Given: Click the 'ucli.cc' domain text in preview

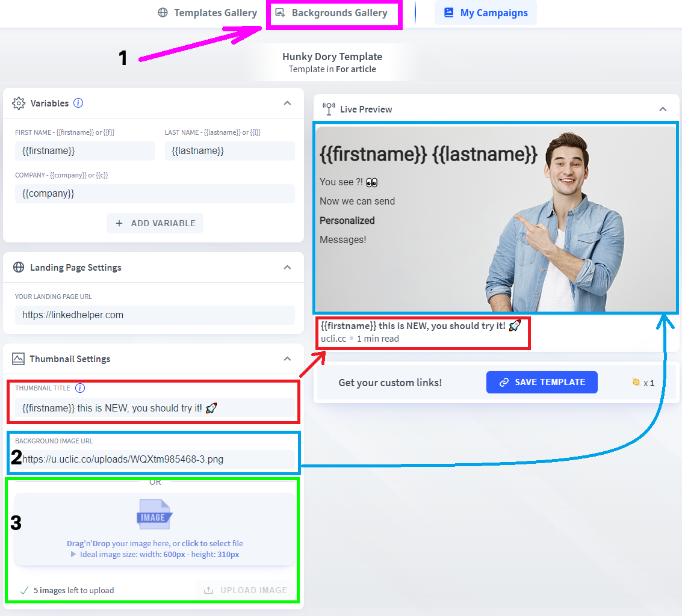Looking at the screenshot, I should (x=333, y=339).
